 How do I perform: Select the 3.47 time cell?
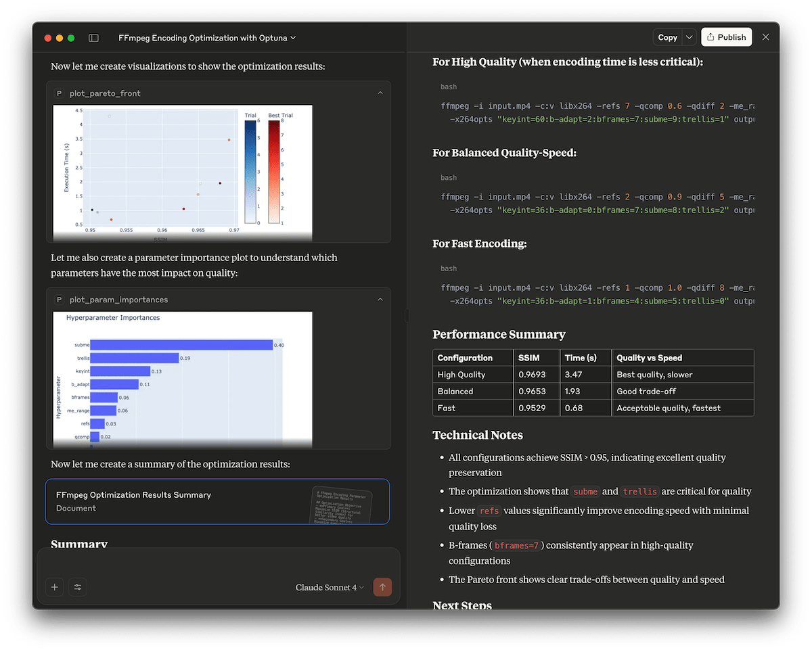click(x=587, y=374)
